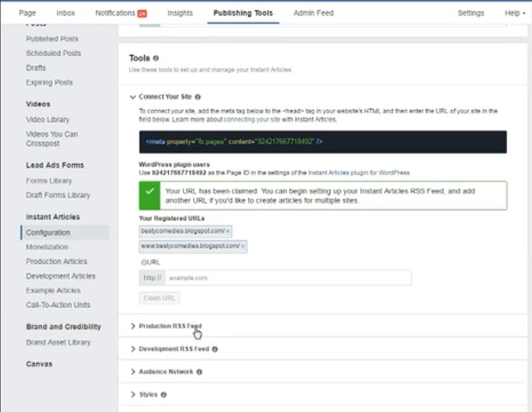Open the Draft Forms Library

[x=58, y=195]
